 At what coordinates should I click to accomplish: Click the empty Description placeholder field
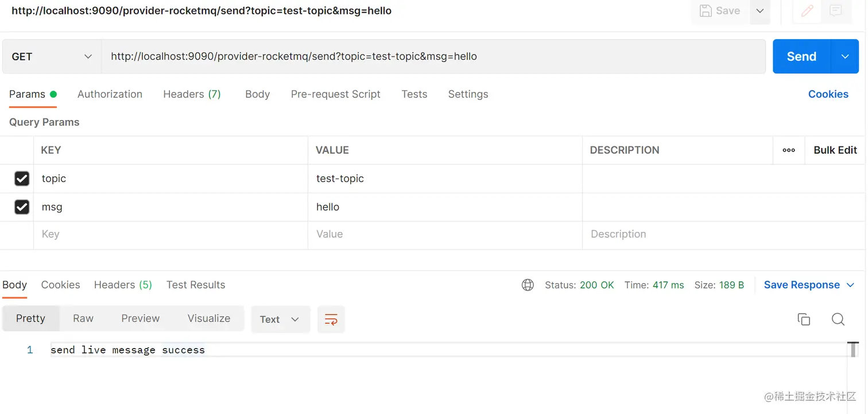[x=723, y=234]
